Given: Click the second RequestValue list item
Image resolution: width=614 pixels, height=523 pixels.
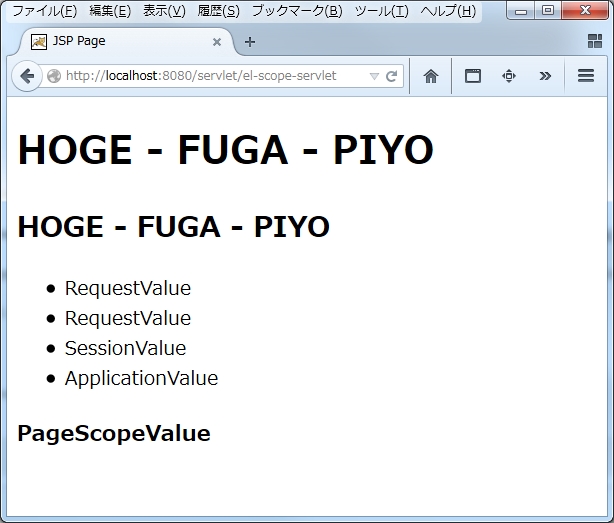Looking at the screenshot, I should coord(128,318).
